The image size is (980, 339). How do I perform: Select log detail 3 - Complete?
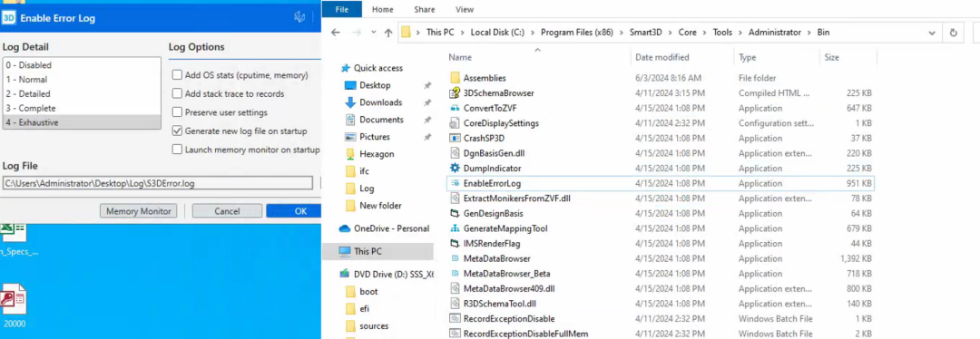pos(82,108)
